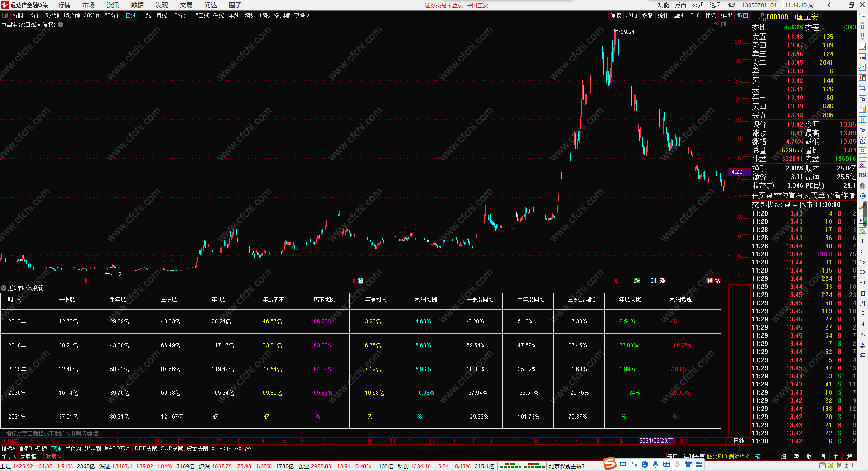Click the 北京双线主站3 server status
This screenshot has height=471, width=868.
(566, 466)
